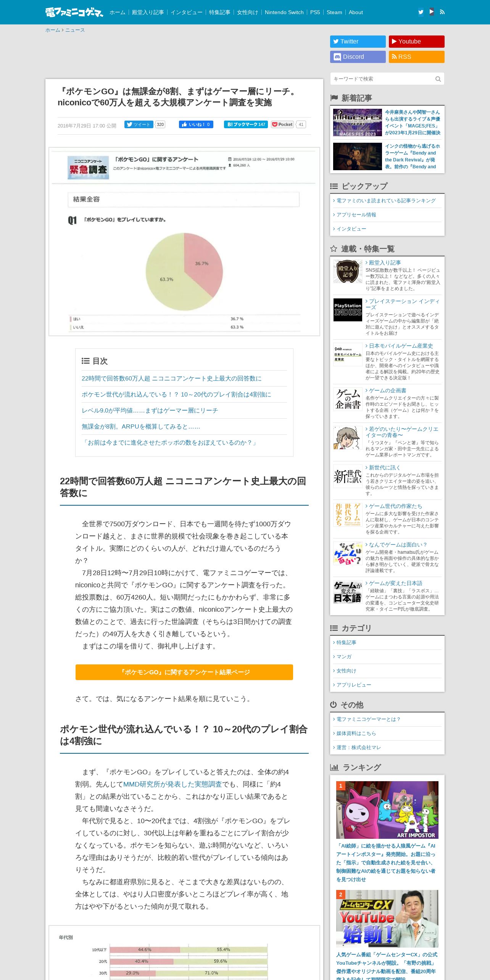490x980 pixels.
Task: Open the なんでゲームは面白い thumbnail
Action: 348,553
